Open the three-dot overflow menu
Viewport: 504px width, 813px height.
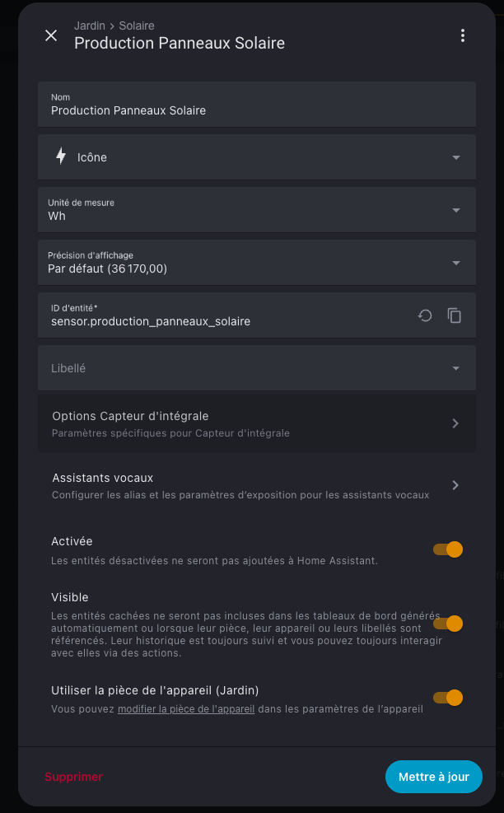463,35
